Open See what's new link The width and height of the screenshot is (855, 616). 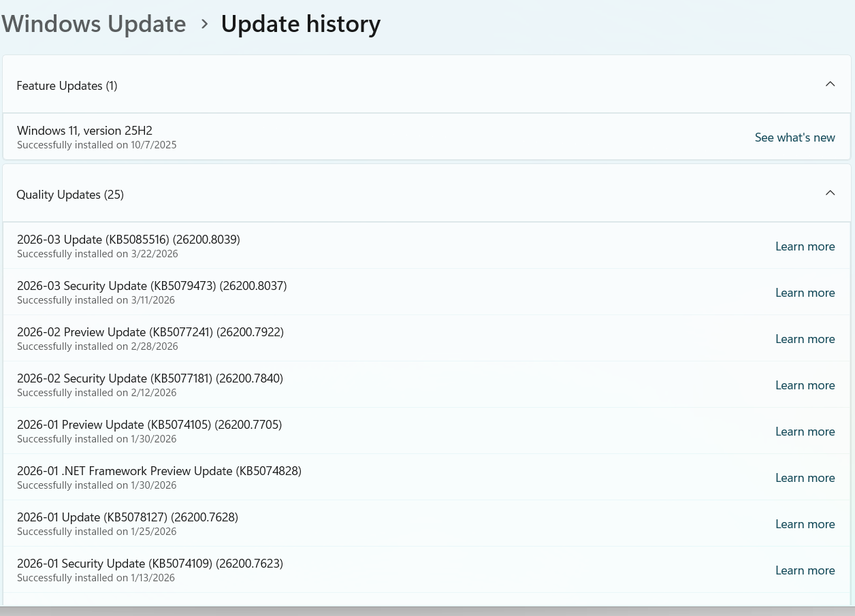pyautogui.click(x=794, y=137)
